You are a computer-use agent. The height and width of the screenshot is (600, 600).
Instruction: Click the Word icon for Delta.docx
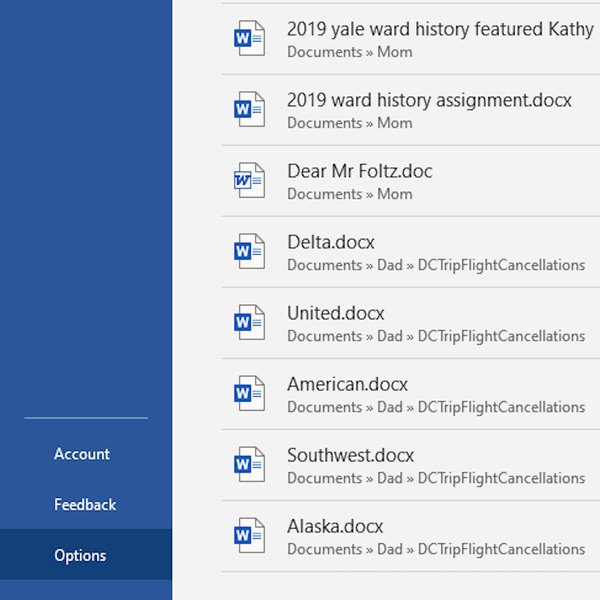point(249,251)
